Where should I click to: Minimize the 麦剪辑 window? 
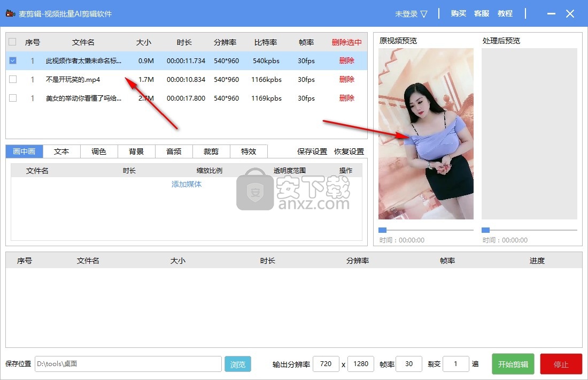pyautogui.click(x=551, y=14)
